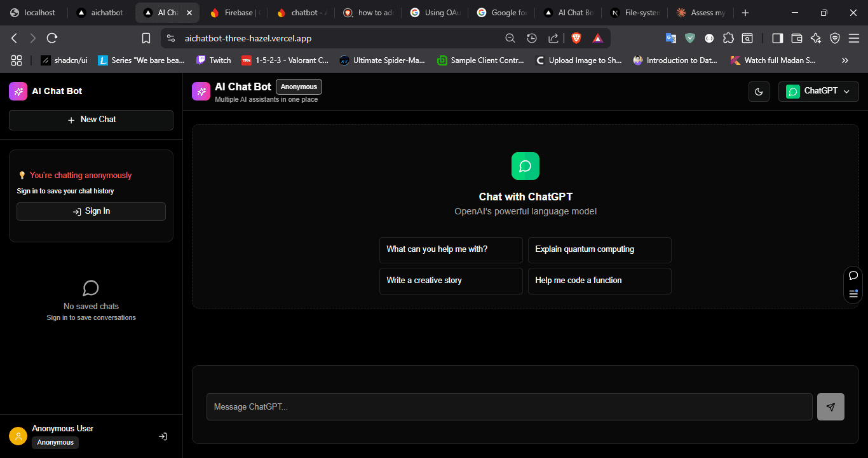Click the Google Translate extension icon

click(671, 38)
